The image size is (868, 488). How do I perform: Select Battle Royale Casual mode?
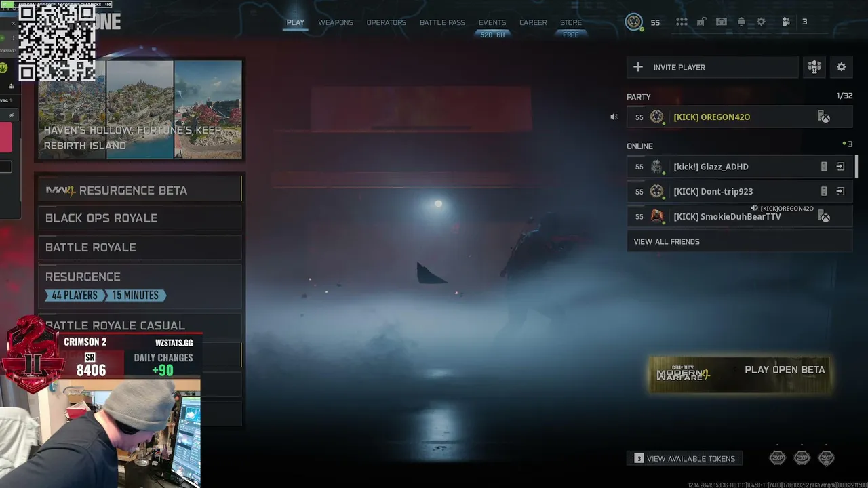(140, 325)
